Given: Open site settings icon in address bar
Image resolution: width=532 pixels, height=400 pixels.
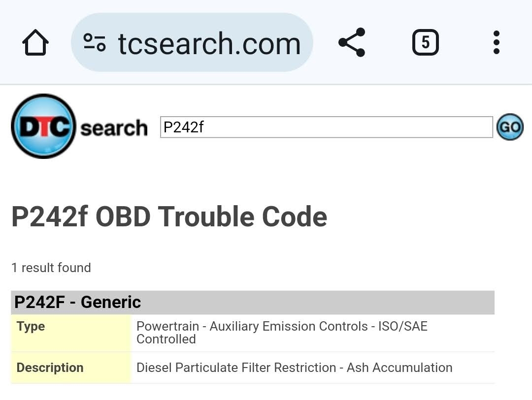Looking at the screenshot, I should pyautogui.click(x=94, y=43).
